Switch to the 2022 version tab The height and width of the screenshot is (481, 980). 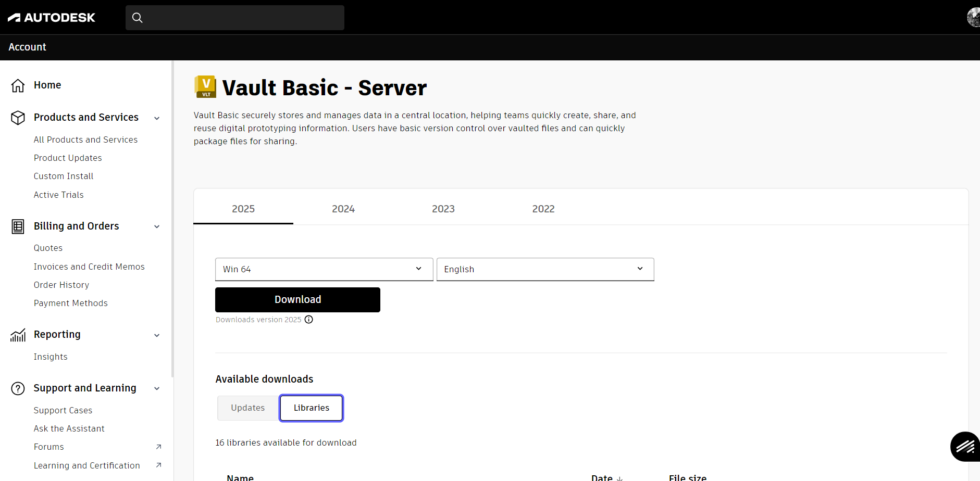coord(543,209)
